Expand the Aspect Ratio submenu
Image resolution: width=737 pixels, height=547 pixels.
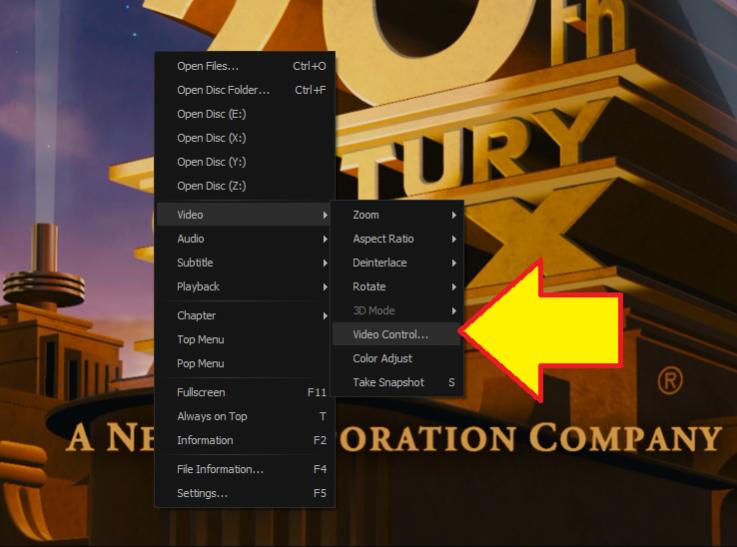[x=397, y=239]
